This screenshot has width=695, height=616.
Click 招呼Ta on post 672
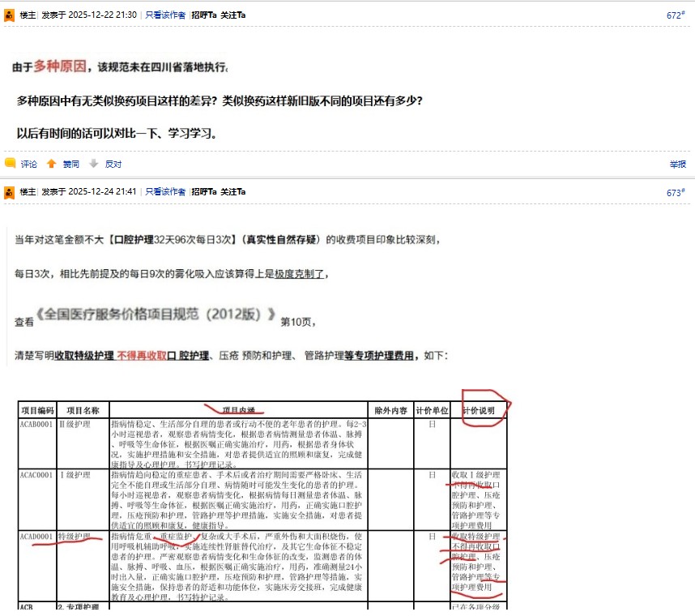point(203,15)
